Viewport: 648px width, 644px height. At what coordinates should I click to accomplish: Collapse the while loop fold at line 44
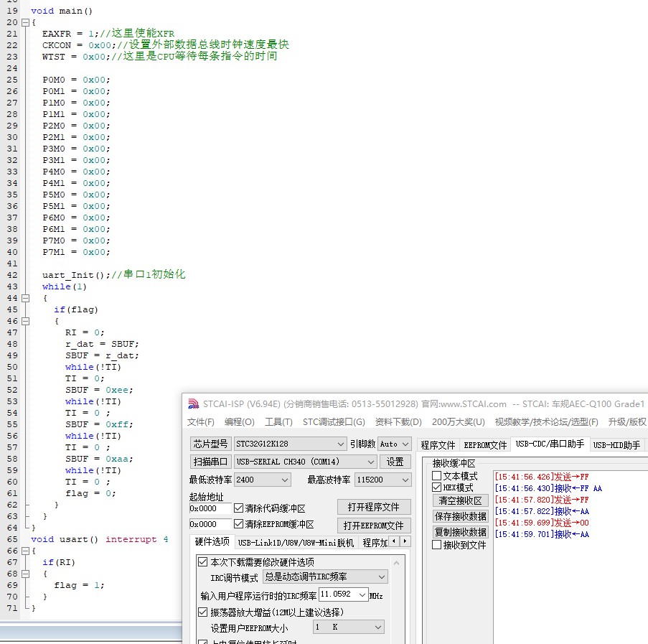[x=25, y=298]
